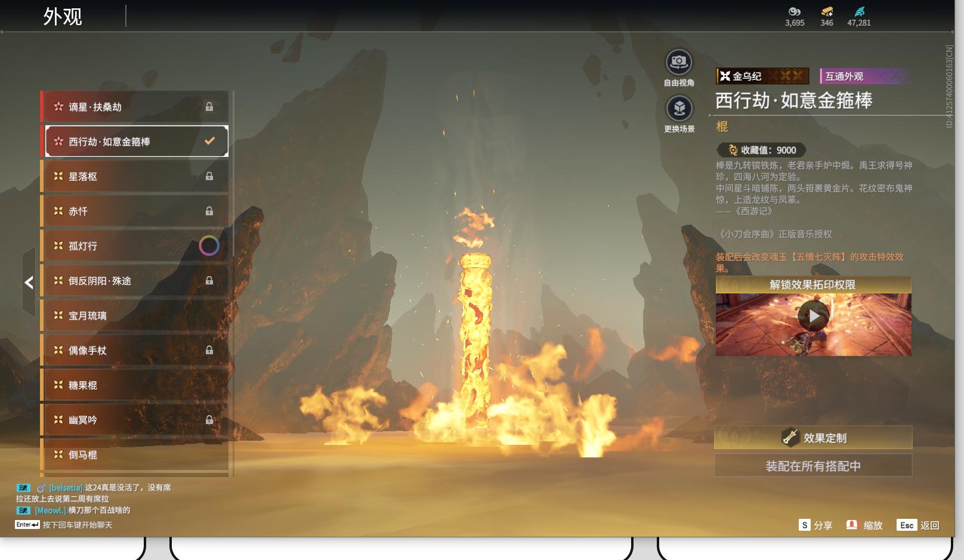The image size is (964, 560).
Task: Click the checkmark on 西行劫·如意金箍棒
Action: pyautogui.click(x=209, y=141)
